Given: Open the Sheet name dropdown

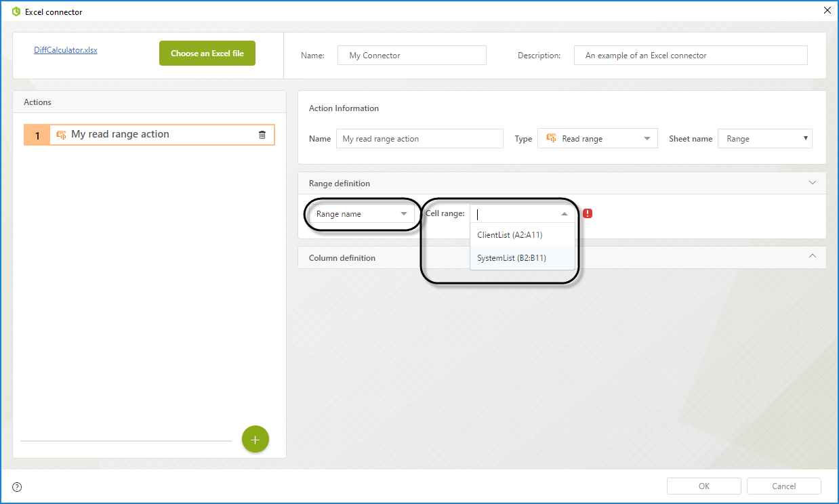Looking at the screenshot, I should [764, 139].
